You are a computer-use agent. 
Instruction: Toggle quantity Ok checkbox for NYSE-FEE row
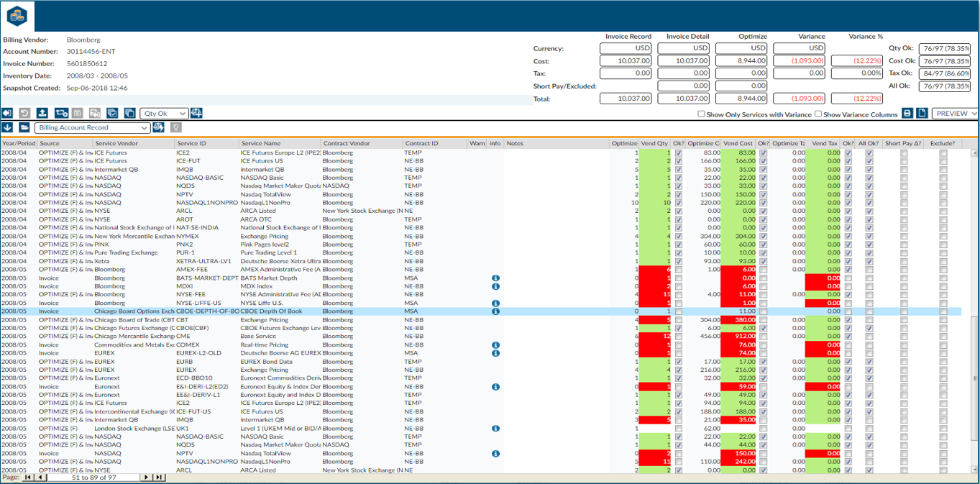tap(679, 294)
